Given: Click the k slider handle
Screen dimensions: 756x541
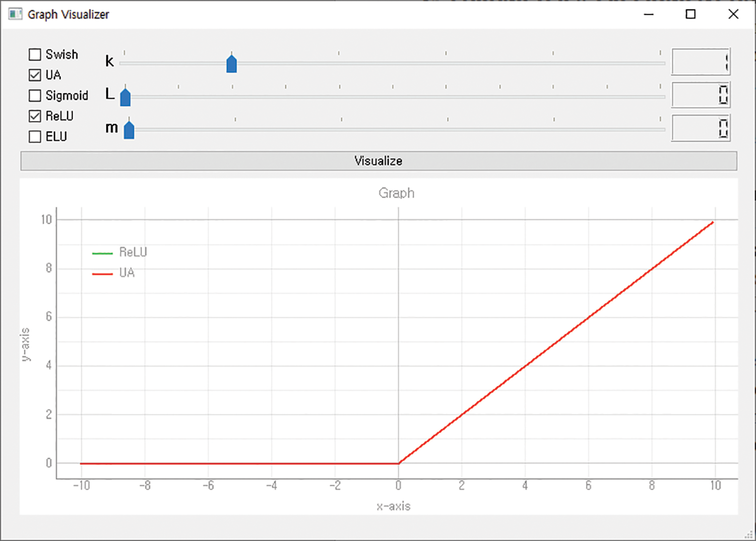Looking at the screenshot, I should pyautogui.click(x=231, y=64).
